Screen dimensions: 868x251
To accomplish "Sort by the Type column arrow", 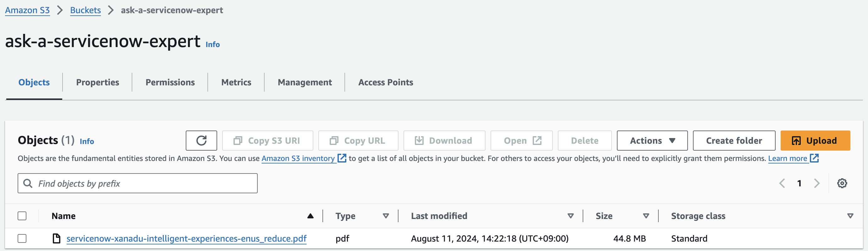I will [386, 216].
